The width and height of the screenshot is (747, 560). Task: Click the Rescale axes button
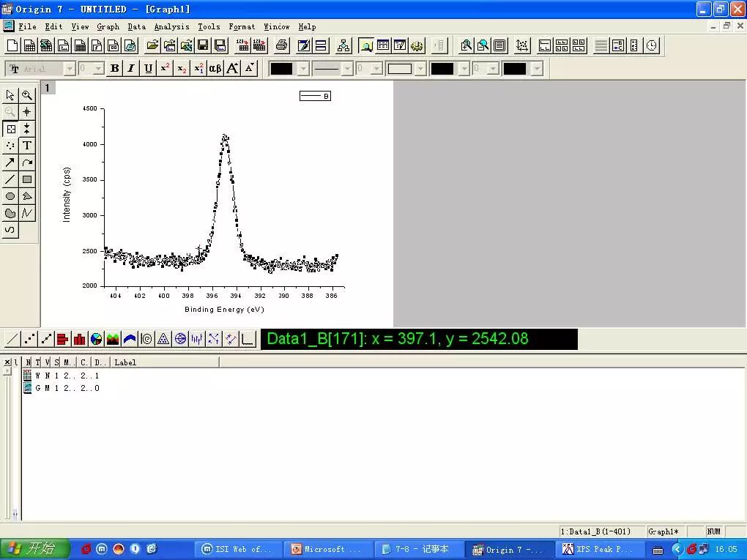(522, 45)
